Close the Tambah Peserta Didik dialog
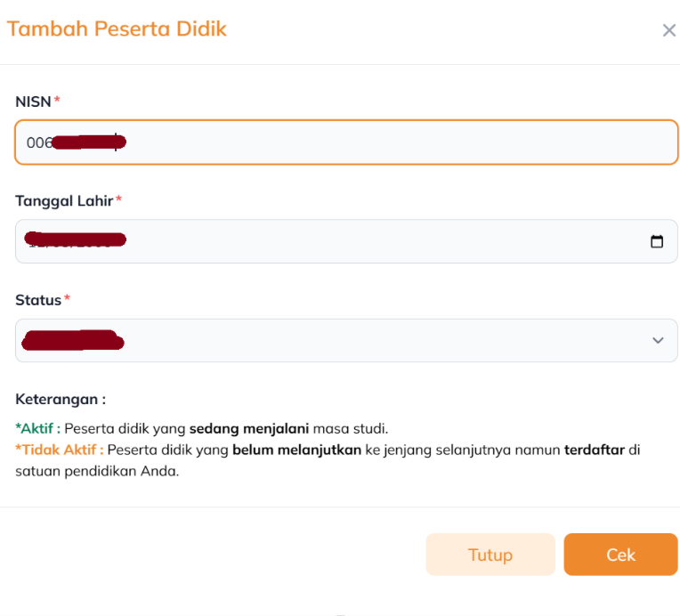 [x=669, y=30]
